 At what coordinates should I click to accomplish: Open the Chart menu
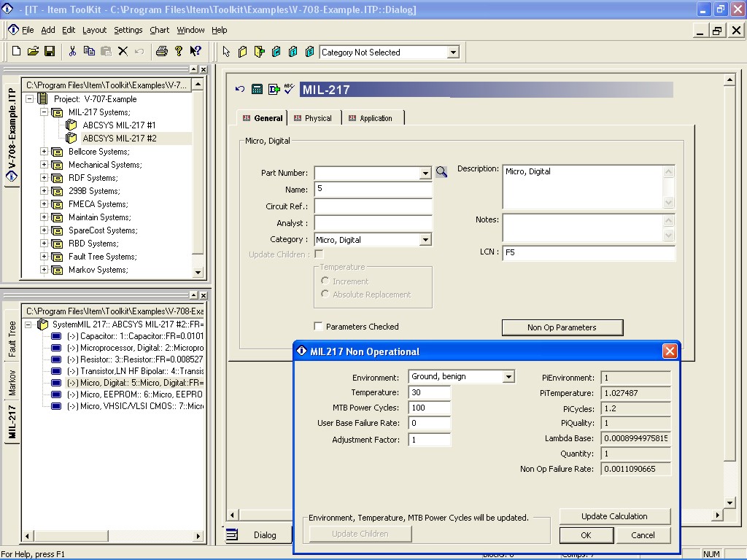point(159,30)
